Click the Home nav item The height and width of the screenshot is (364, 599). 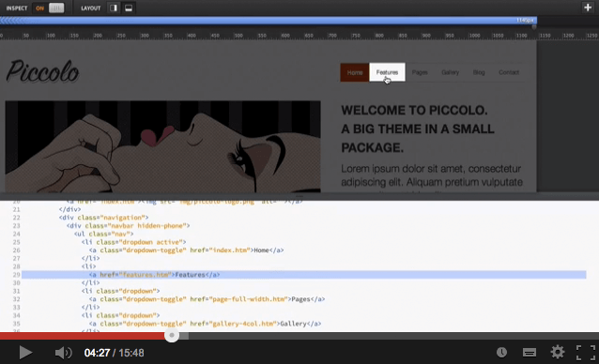point(355,72)
